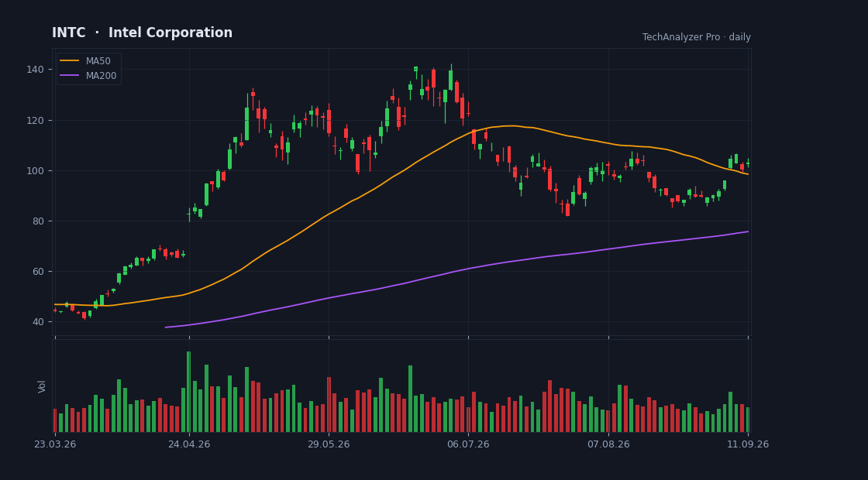
Task: Click the TechAnalyzer Pro · daily label
Action: [697, 37]
